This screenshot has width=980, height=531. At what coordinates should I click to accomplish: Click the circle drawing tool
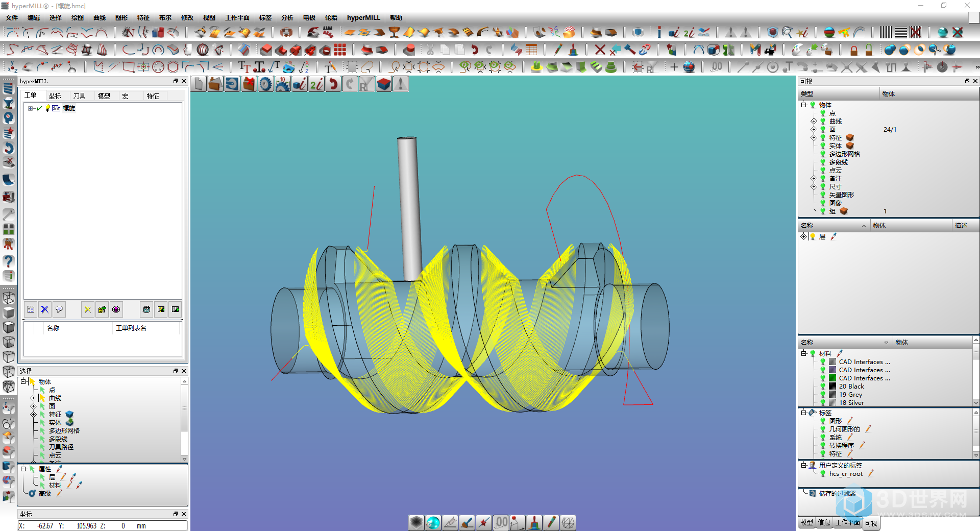tap(158, 67)
